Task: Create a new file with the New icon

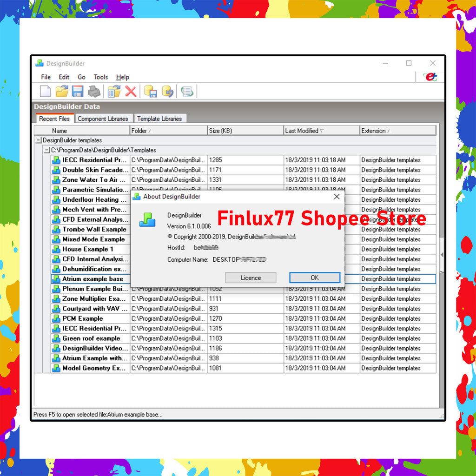Action: pos(45,91)
